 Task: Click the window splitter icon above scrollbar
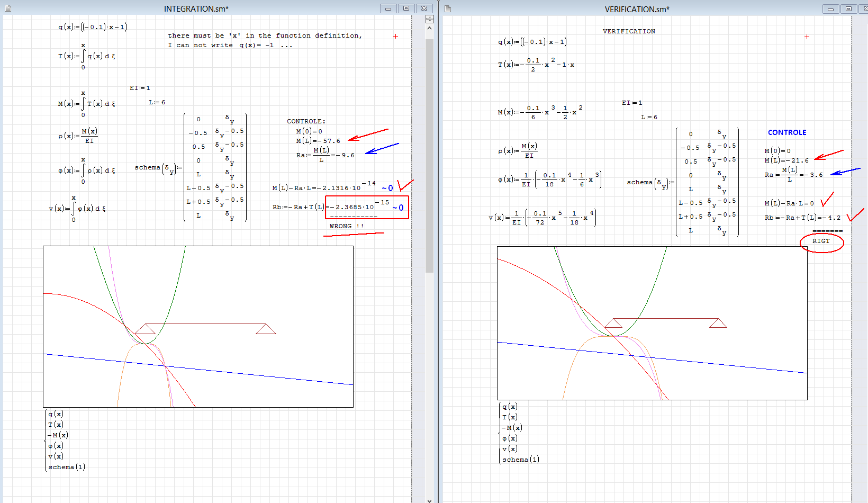point(429,19)
